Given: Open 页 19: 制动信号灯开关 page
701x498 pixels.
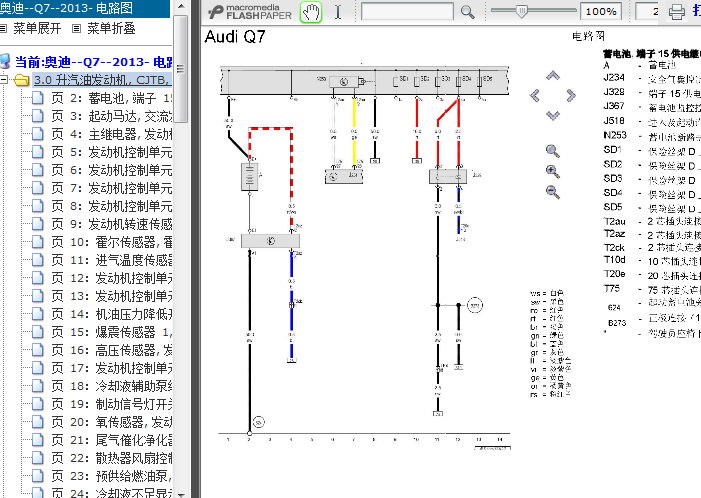Looking at the screenshot, I should point(112,404).
